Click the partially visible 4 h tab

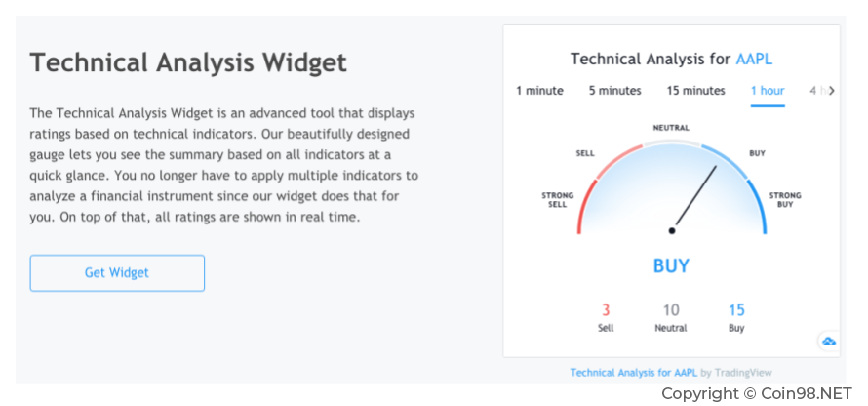815,91
